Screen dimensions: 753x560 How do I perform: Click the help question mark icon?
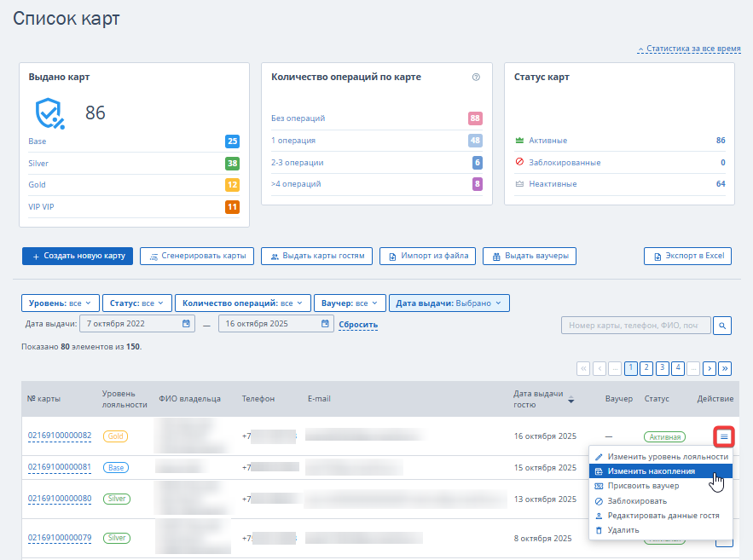tap(476, 77)
